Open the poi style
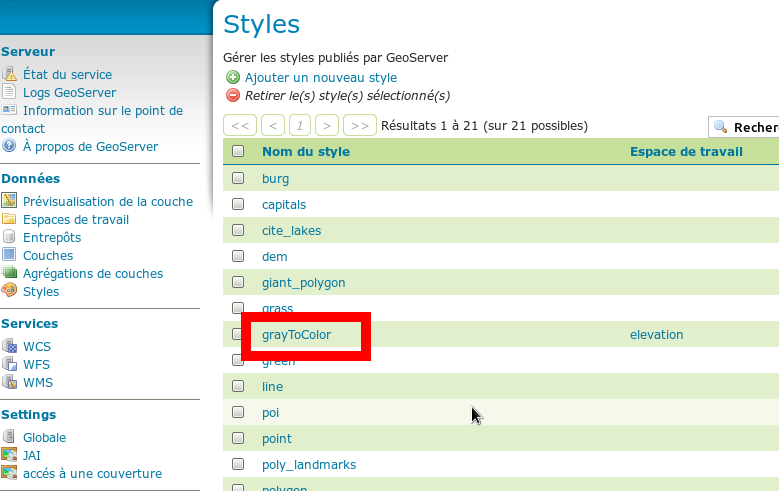The height and width of the screenshot is (491, 779). pyautogui.click(x=270, y=413)
